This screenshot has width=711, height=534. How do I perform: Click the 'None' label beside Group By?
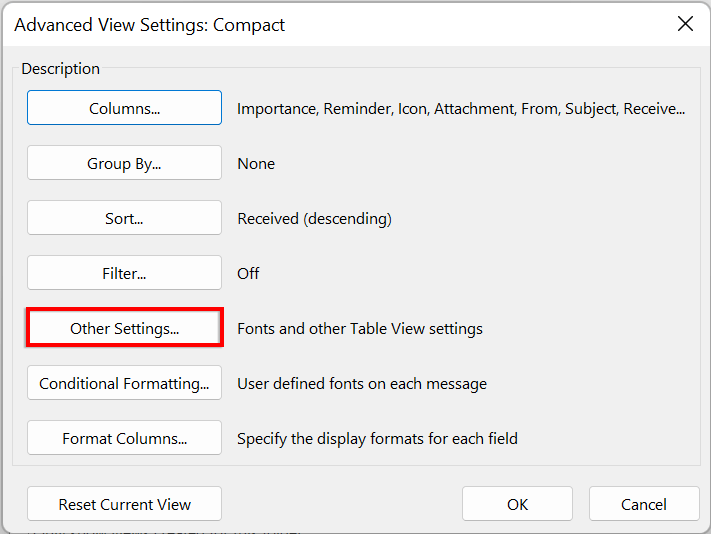[x=256, y=164]
